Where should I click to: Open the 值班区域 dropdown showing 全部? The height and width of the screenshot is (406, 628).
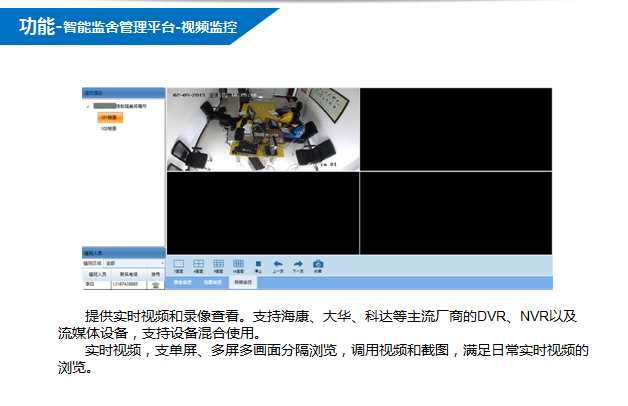click(x=133, y=263)
